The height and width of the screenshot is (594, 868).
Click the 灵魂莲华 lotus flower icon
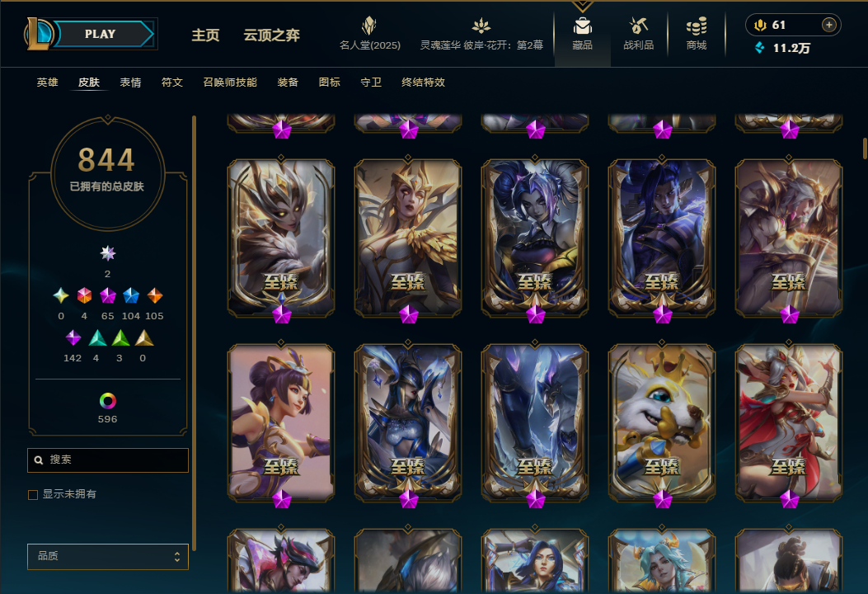tap(481, 26)
